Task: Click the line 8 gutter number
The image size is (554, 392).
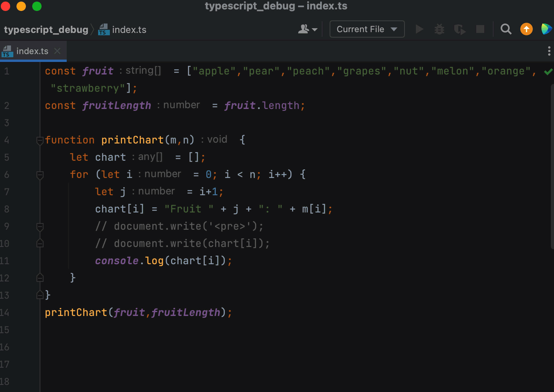Action: pos(7,209)
